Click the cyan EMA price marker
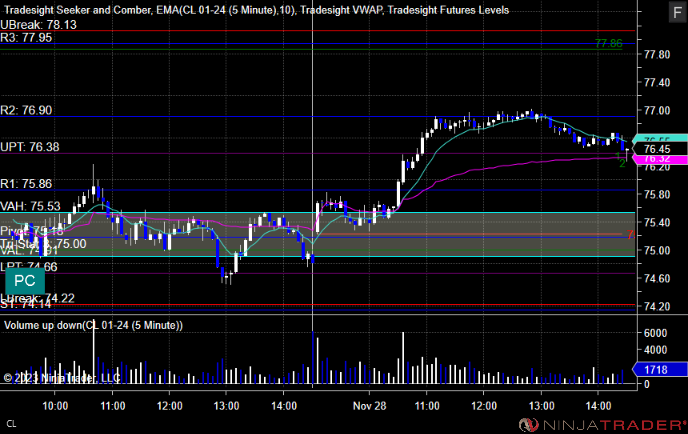Screen dimensions: 688x434 [x=659, y=139]
